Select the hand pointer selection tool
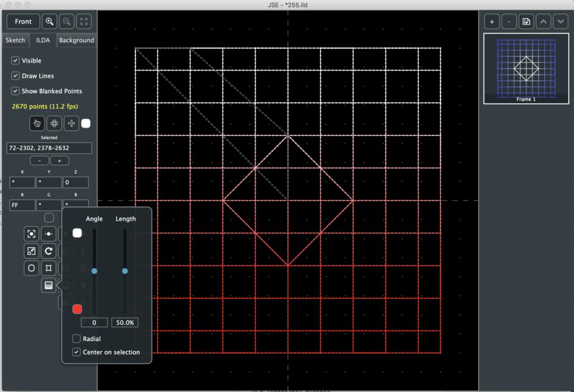 (38, 123)
